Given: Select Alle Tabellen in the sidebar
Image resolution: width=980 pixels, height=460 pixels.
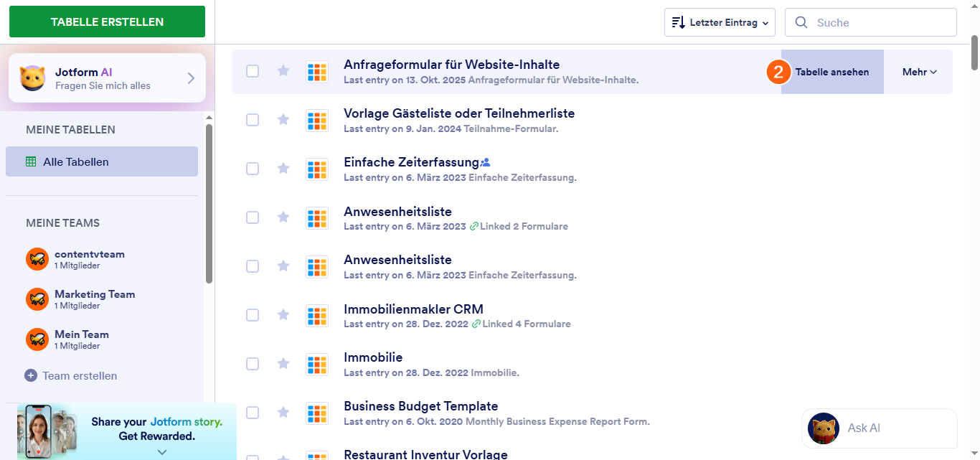Looking at the screenshot, I should 75,161.
